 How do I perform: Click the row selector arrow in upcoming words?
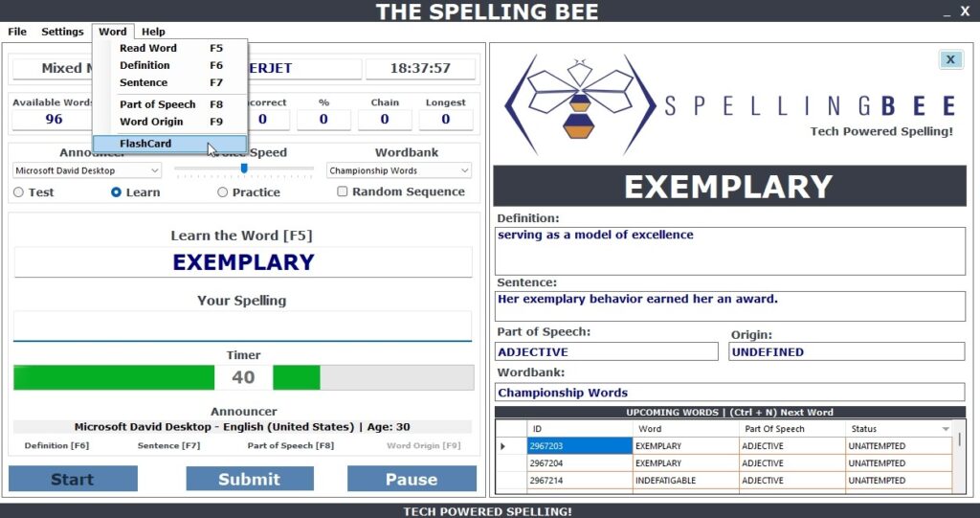point(503,446)
